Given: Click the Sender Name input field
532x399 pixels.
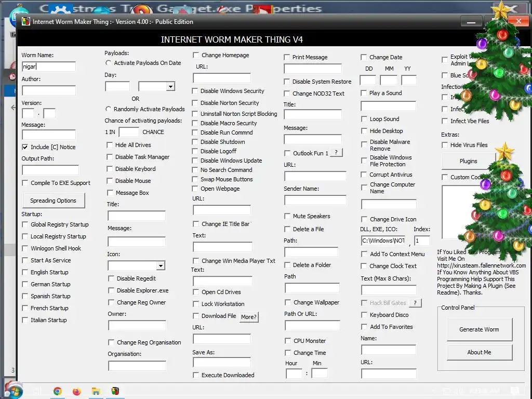Looking at the screenshot, I should (x=315, y=200).
